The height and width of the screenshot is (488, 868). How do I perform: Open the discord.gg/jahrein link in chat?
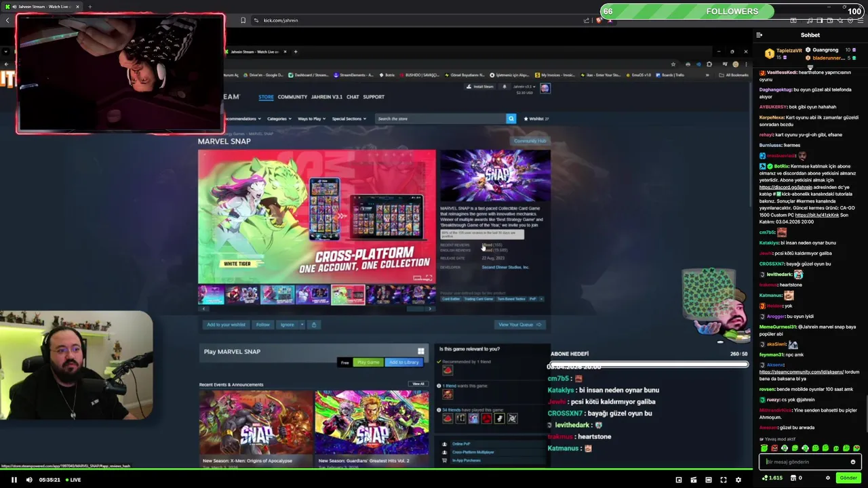(785, 187)
